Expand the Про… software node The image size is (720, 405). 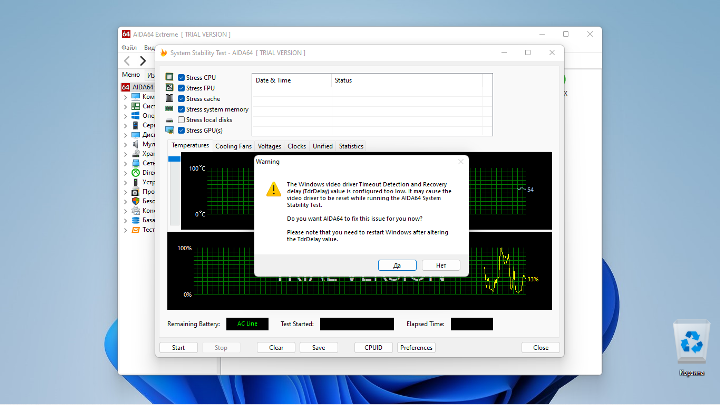(125, 192)
